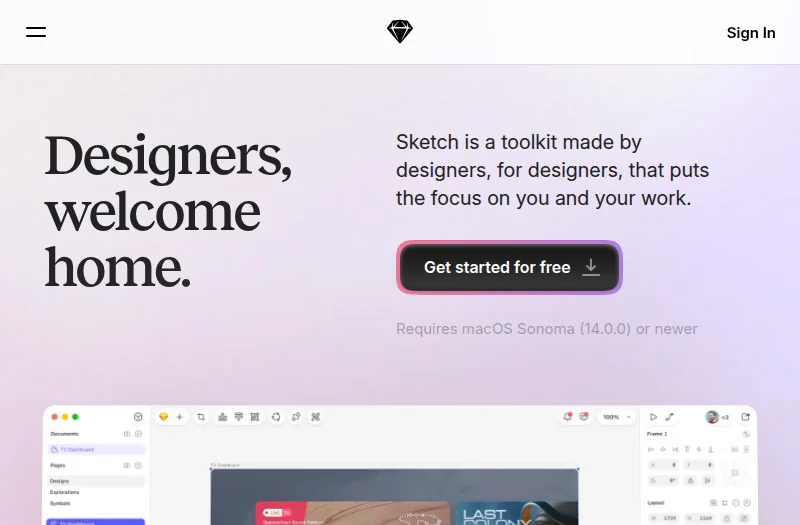Screen dimensions: 800x525
Task: Click the Last Colony thumbnail on canvas
Action: (x=516, y=513)
